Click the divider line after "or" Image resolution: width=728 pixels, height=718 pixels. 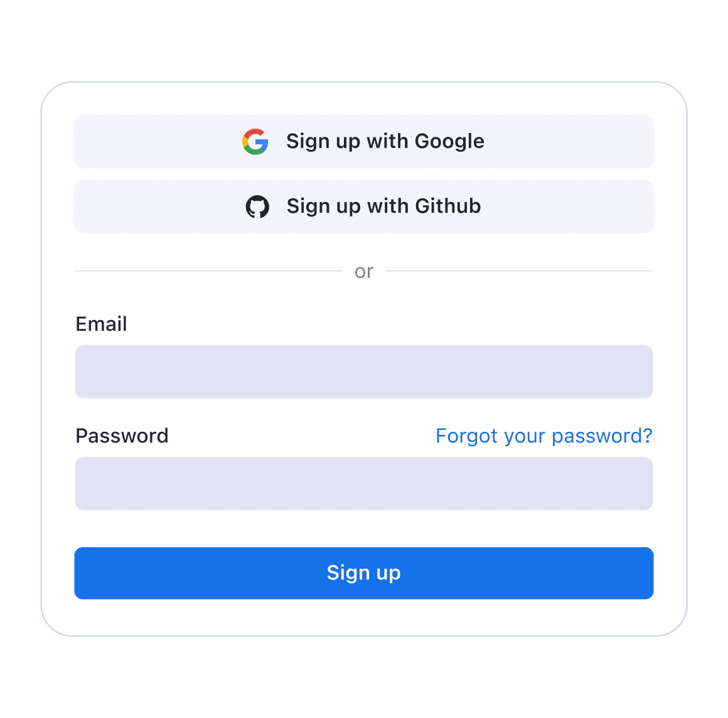click(519, 271)
